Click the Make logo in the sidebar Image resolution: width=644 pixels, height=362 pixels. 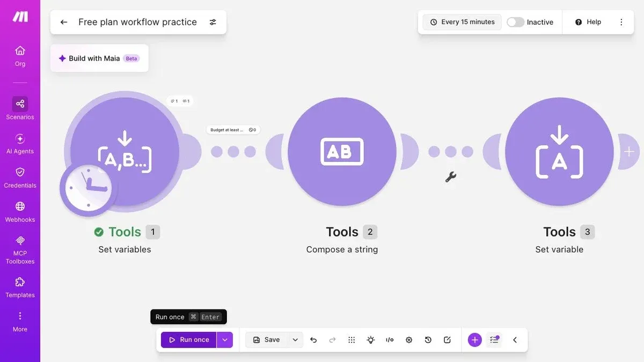tap(20, 17)
